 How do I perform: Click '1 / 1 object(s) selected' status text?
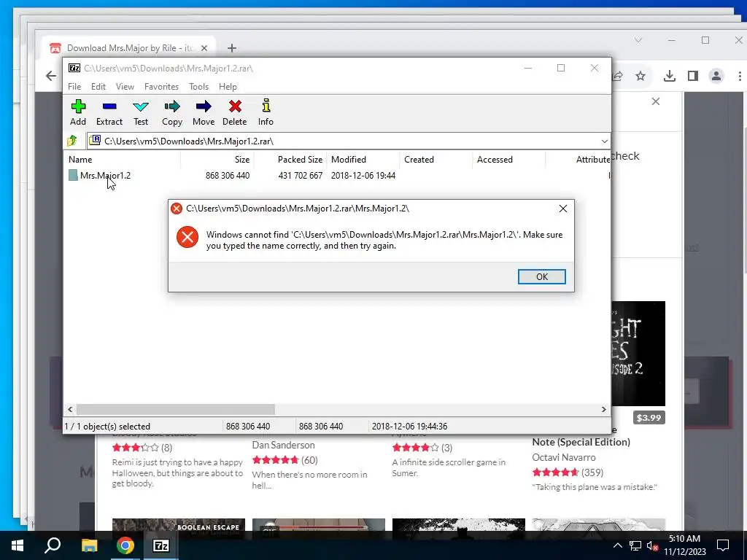107,426
